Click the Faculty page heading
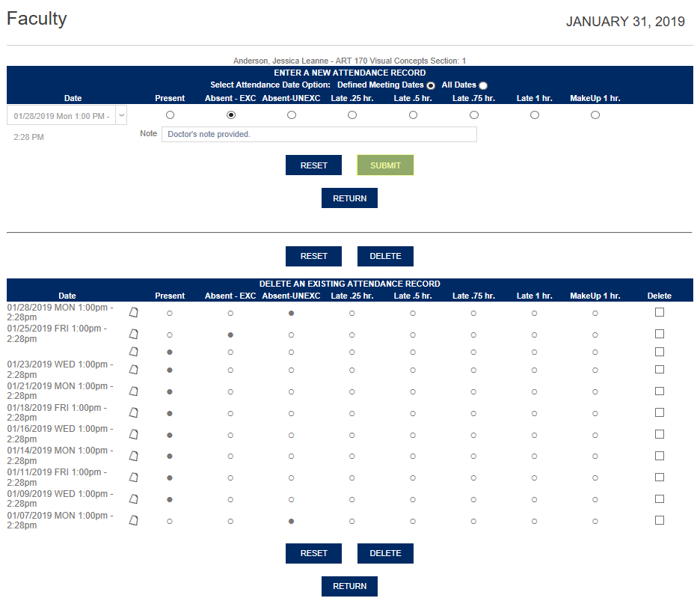Viewport: 700px width, 604px height. point(37,19)
